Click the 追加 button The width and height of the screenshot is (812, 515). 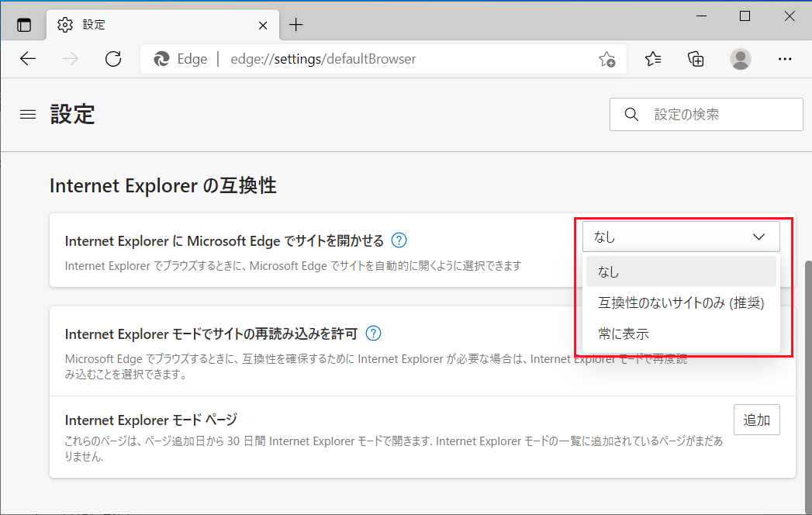point(757,420)
